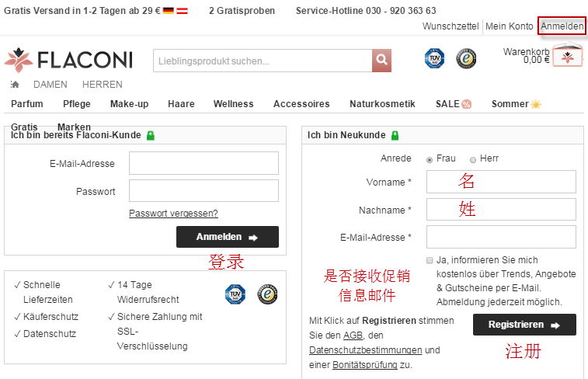Focus the registration E-Mail-Adresse field
Viewport: 588px width, 379px height.
point(501,237)
